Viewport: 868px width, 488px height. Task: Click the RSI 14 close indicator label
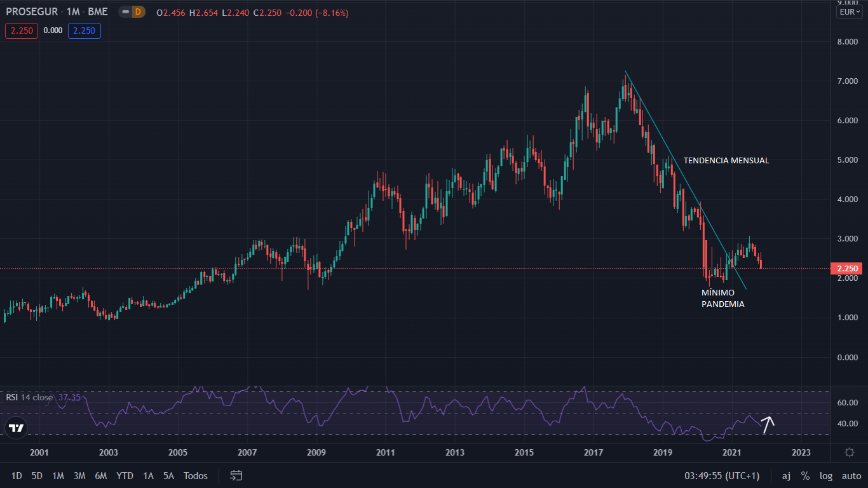click(30, 397)
